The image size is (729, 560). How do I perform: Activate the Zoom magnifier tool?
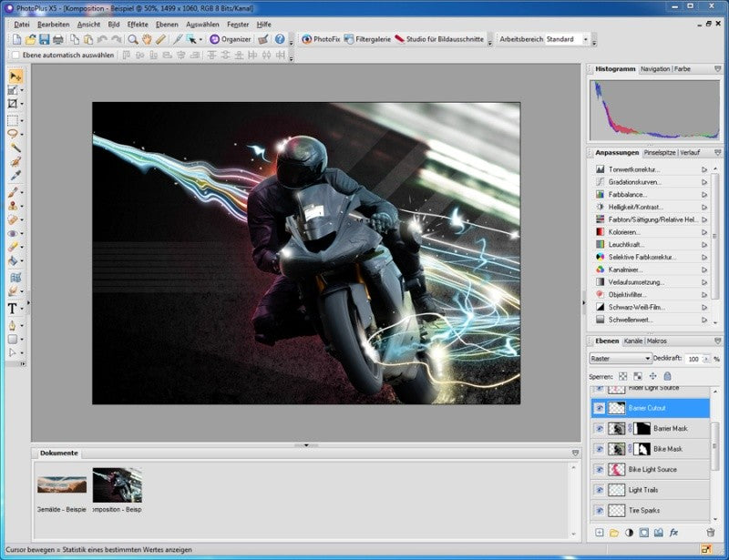133,39
